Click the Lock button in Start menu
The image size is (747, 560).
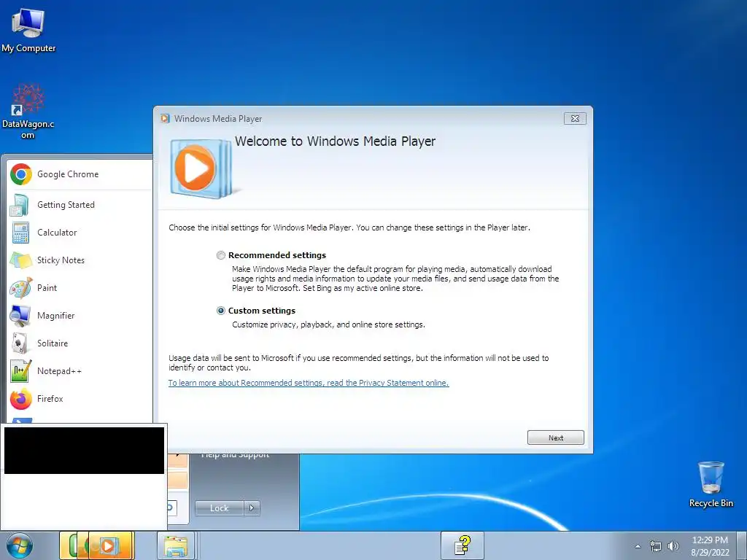click(219, 508)
